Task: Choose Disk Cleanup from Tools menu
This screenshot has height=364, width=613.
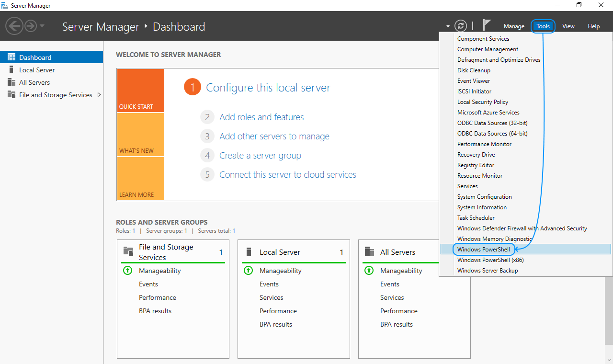Action: pyautogui.click(x=526, y=70)
